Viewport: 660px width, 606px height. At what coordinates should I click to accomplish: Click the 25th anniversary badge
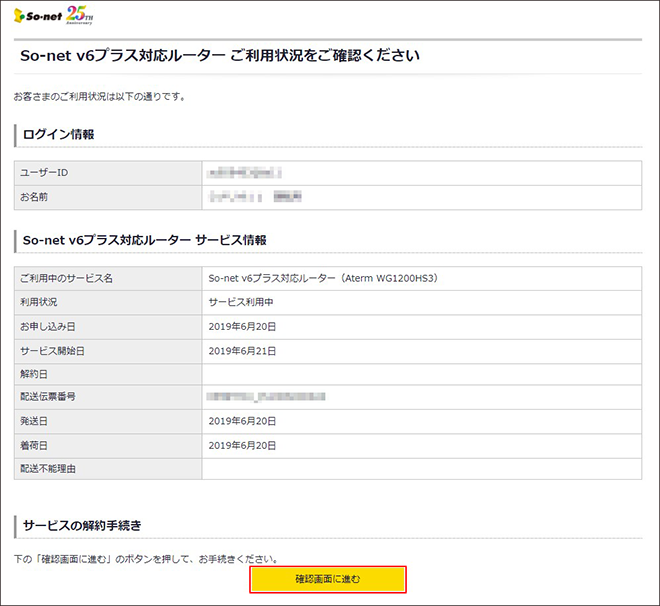[x=79, y=14]
